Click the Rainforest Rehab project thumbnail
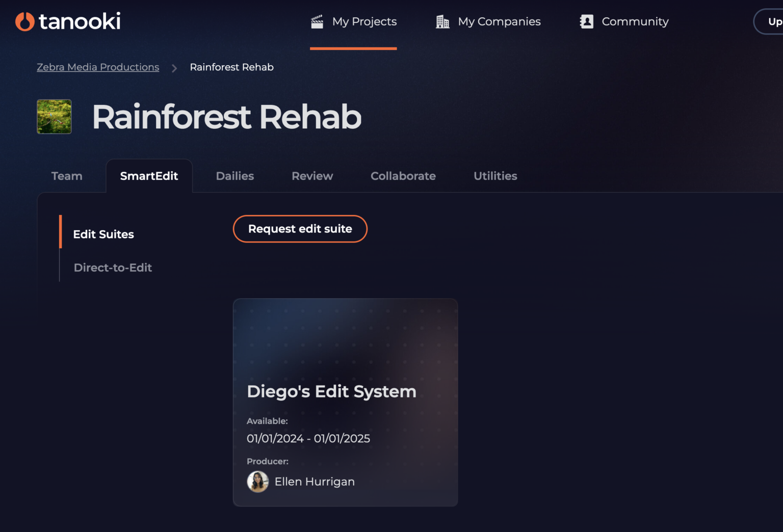The image size is (783, 532). tap(54, 117)
